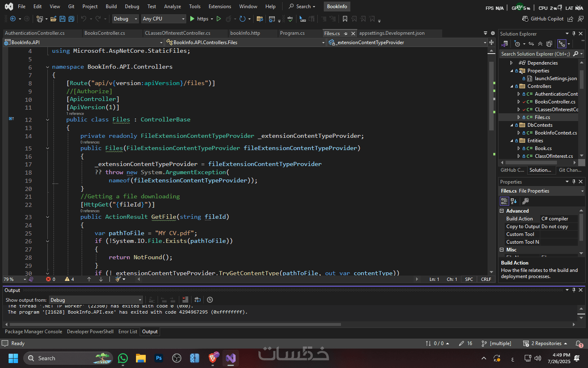Screen dimensions: 588x368
Task: Click Show All Files icon in Solution Explorer
Action: point(549,44)
